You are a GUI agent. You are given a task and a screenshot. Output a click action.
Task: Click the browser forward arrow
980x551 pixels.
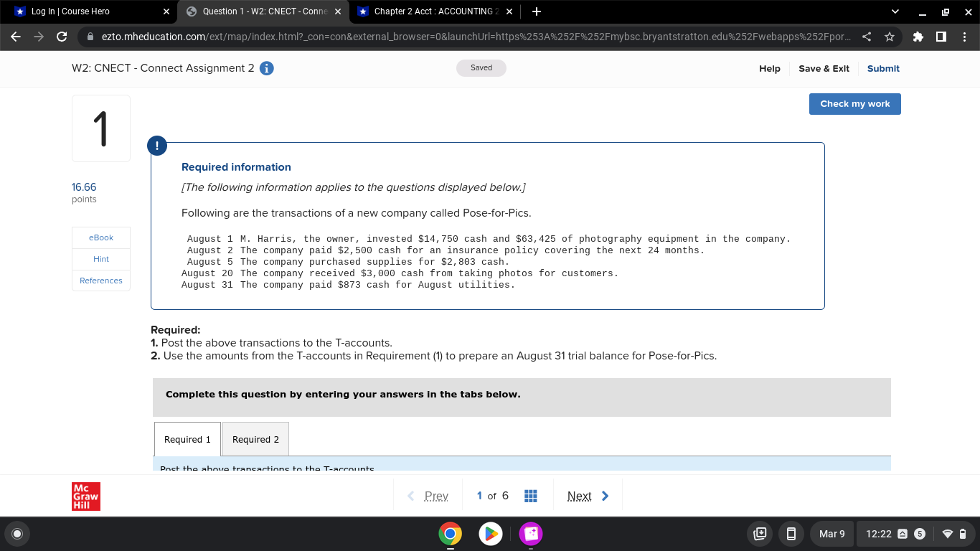coord(39,37)
